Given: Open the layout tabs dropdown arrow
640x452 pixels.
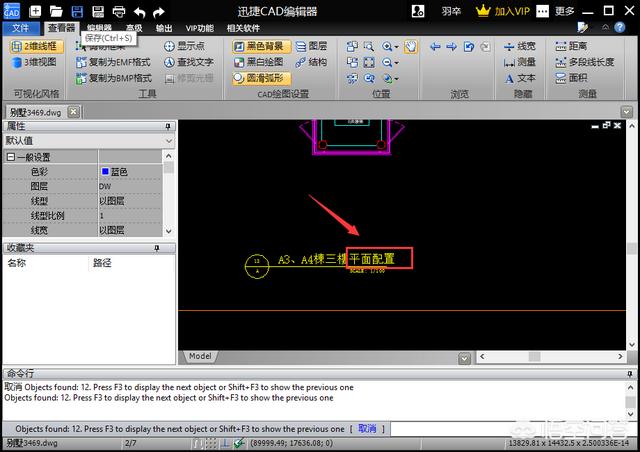Looking at the screenshot, I should pyautogui.click(x=464, y=358).
